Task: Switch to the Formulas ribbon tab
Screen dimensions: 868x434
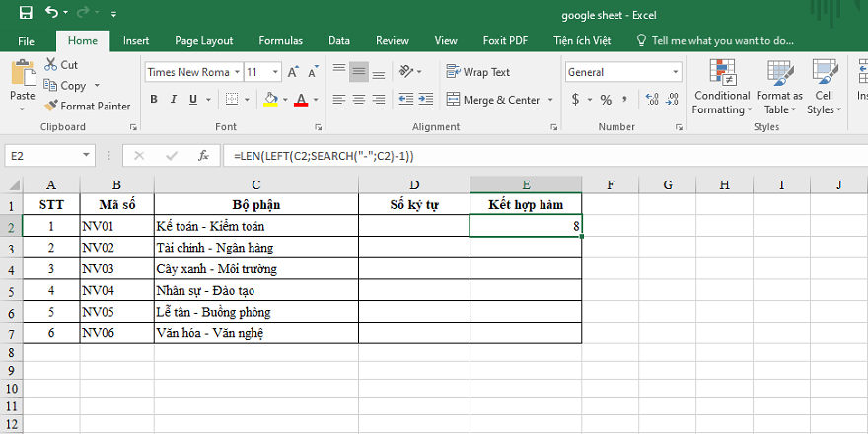Action: [280, 40]
